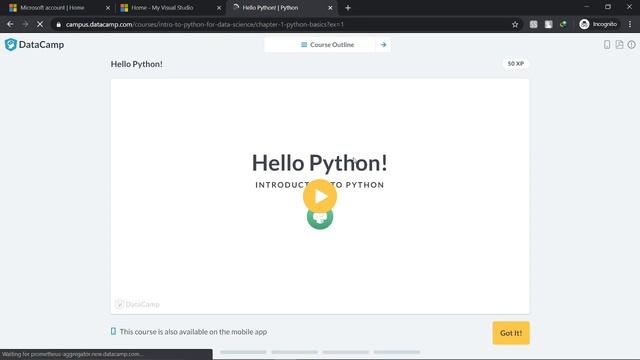Open the mobile app icon in the header
This screenshot has width=640, height=360.
point(607,44)
